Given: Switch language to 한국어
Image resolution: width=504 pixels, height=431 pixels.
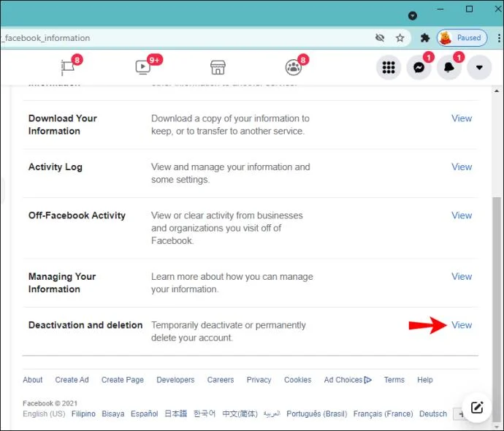Looking at the screenshot, I should [x=205, y=414].
